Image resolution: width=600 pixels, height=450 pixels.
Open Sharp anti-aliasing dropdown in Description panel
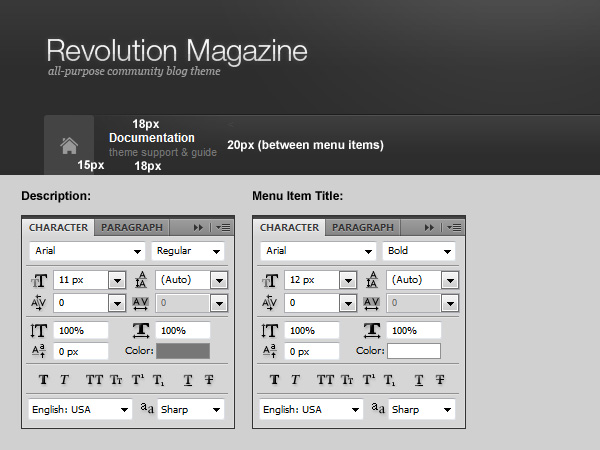point(191,409)
